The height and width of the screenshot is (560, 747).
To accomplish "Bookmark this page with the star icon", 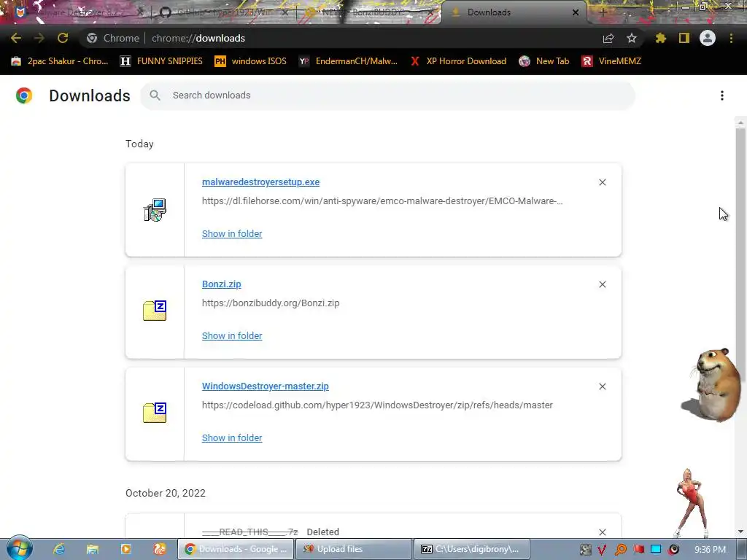I will point(632,38).
